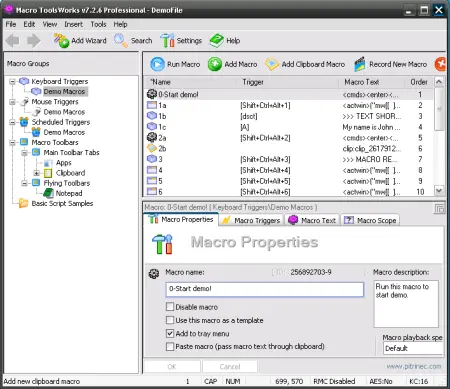The image size is (450, 389).
Task: Click into the Macro name field
Action: (x=265, y=289)
